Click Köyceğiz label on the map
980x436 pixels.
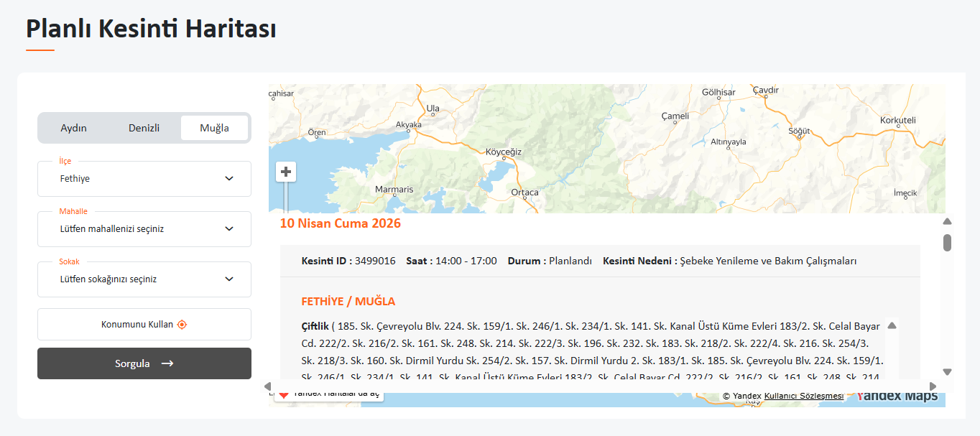coord(504,152)
